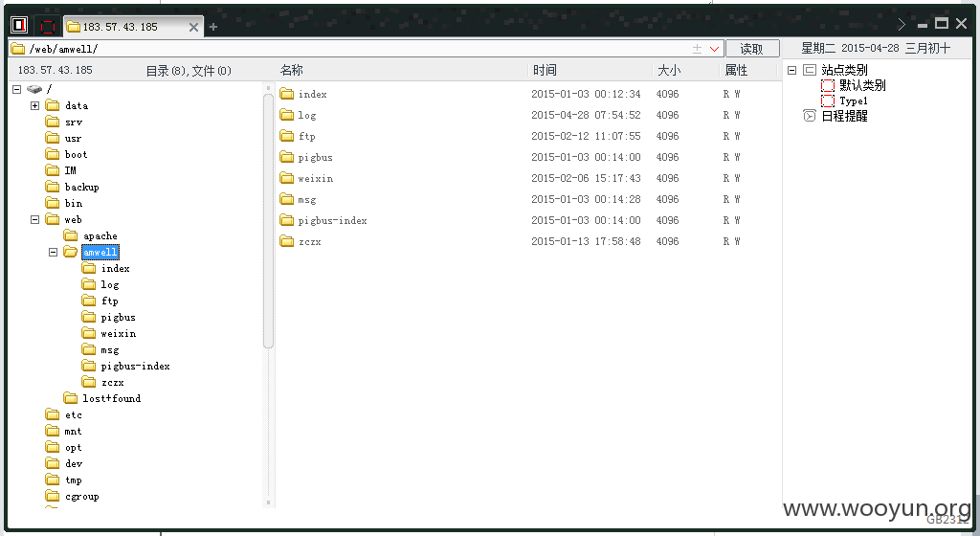Image resolution: width=980 pixels, height=536 pixels.
Task: Close the 183.57.43.185 tab
Action: click(x=193, y=27)
